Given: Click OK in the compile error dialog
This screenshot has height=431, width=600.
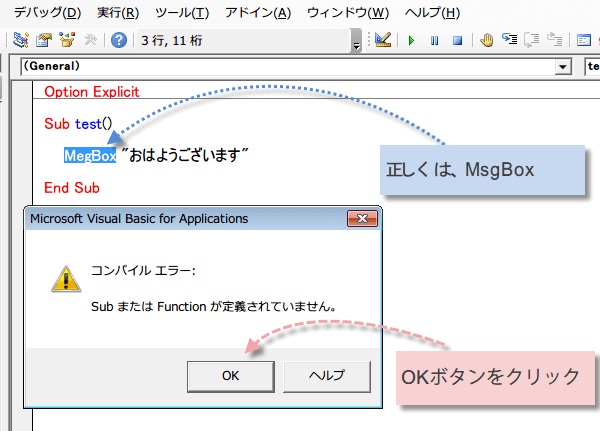Looking at the screenshot, I should click(x=231, y=376).
